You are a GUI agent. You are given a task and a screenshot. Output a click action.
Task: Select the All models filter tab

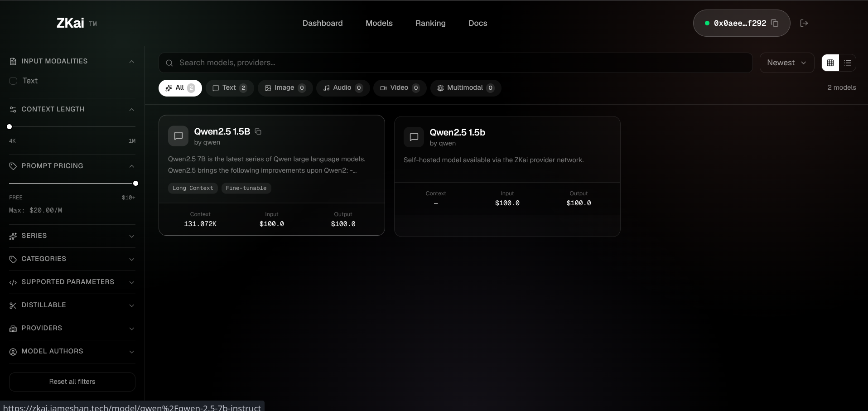coord(180,88)
